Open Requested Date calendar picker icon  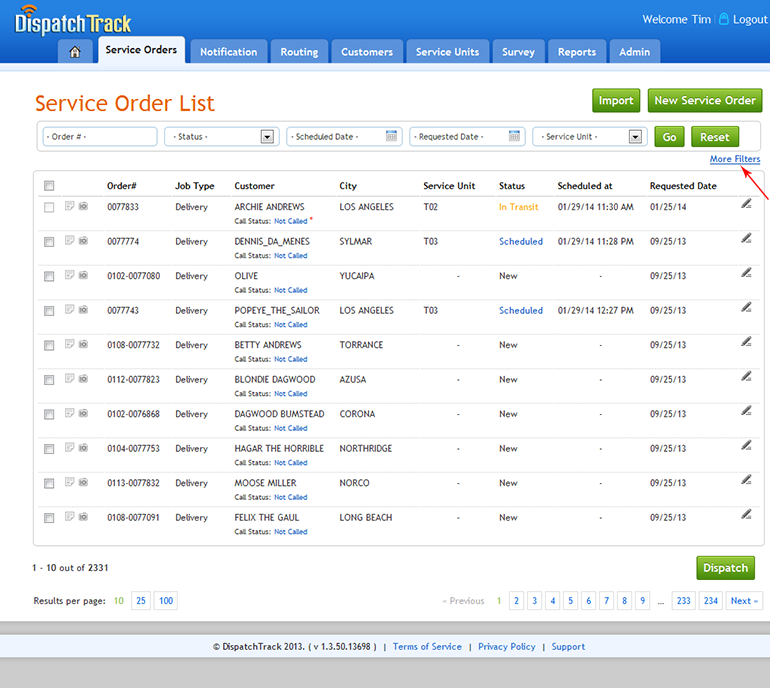[x=515, y=136]
